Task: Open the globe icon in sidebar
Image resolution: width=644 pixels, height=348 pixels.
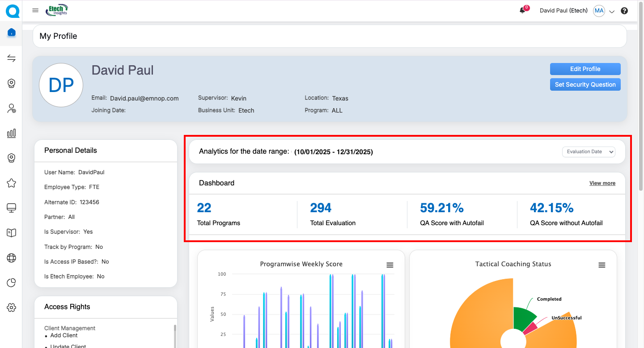Action: tap(12, 258)
